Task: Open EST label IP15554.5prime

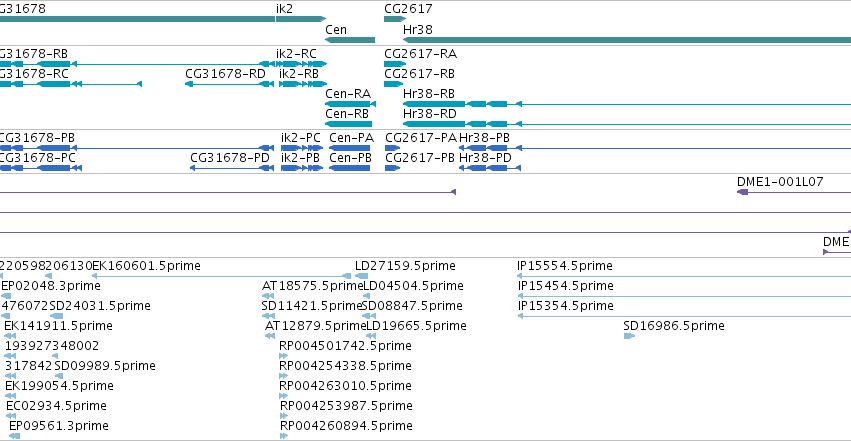Action: (x=565, y=266)
